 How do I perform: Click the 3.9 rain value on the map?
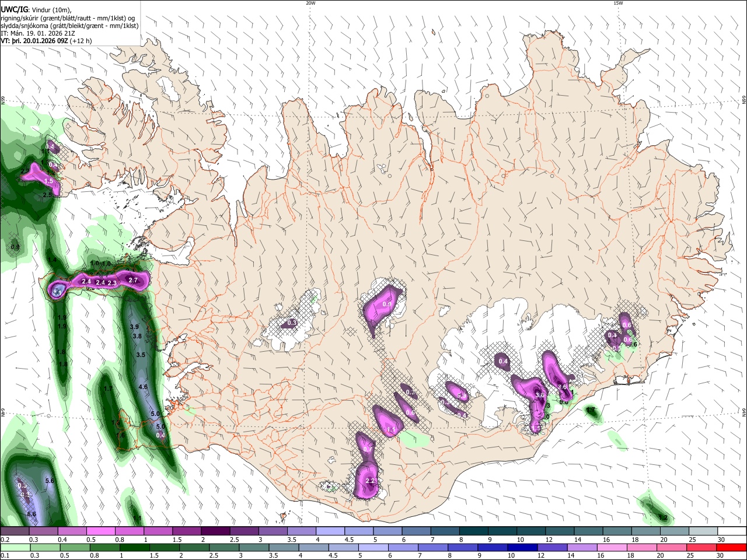[x=135, y=327]
